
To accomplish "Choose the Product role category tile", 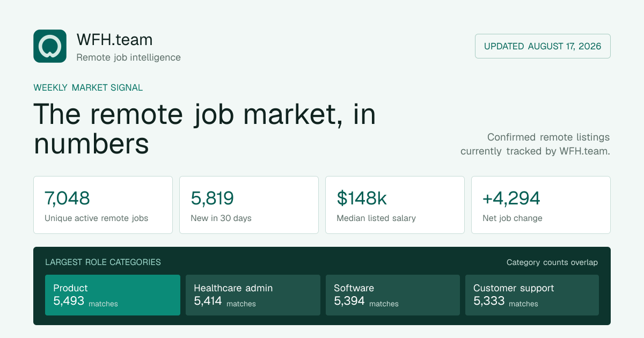I will (x=113, y=295).
